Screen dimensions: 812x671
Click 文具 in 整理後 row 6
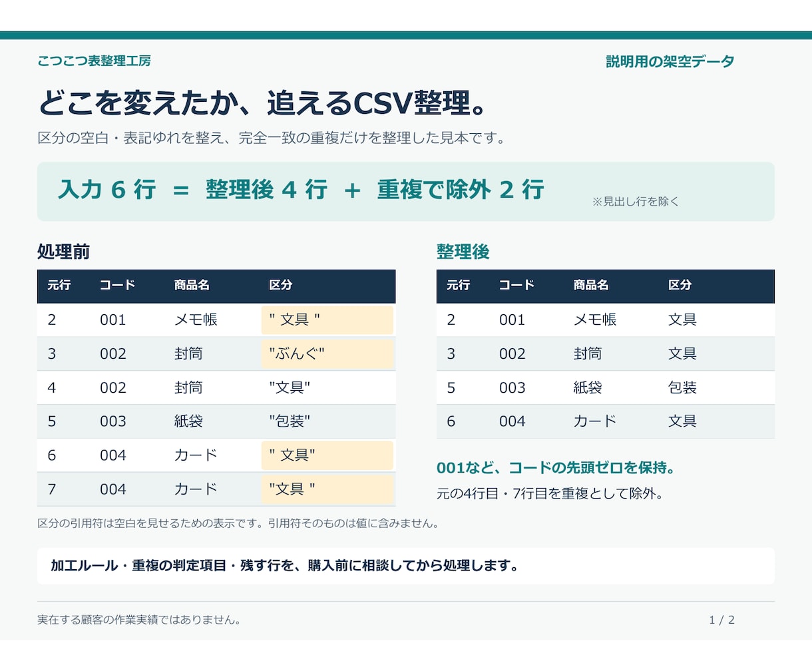[682, 421]
